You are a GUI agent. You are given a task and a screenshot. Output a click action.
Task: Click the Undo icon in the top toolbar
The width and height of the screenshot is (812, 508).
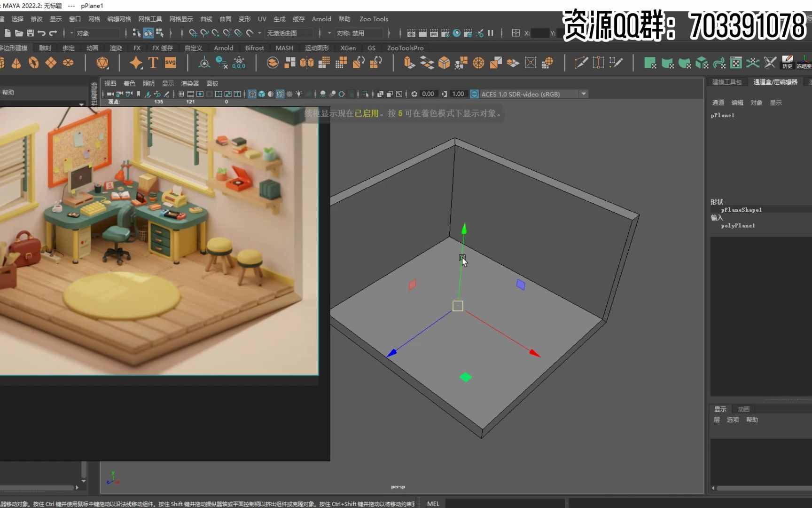point(42,33)
